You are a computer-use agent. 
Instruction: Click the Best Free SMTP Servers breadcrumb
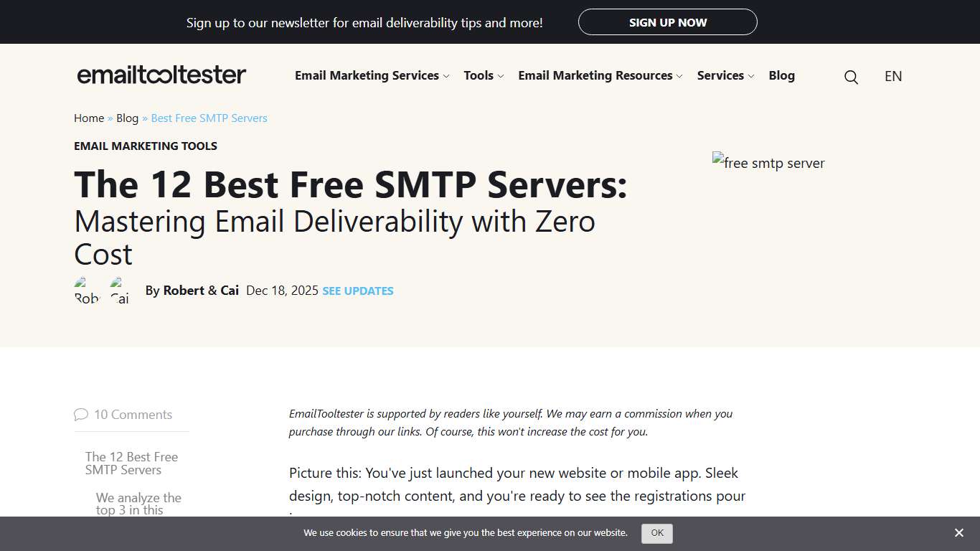209,118
